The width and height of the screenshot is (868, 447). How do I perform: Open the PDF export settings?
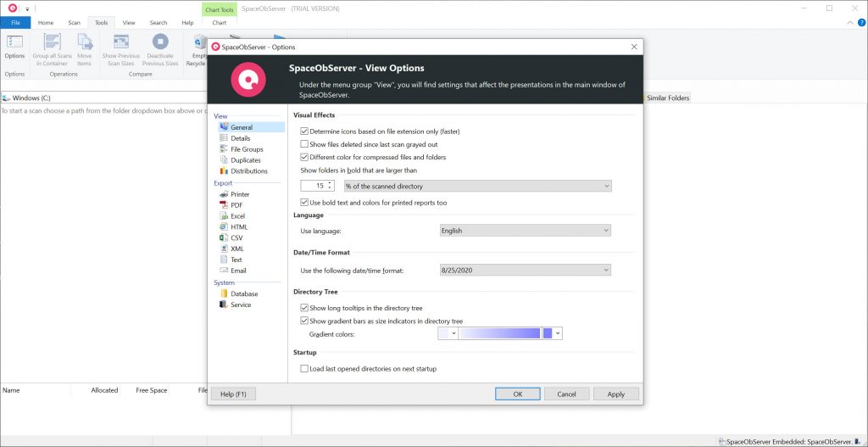point(237,205)
